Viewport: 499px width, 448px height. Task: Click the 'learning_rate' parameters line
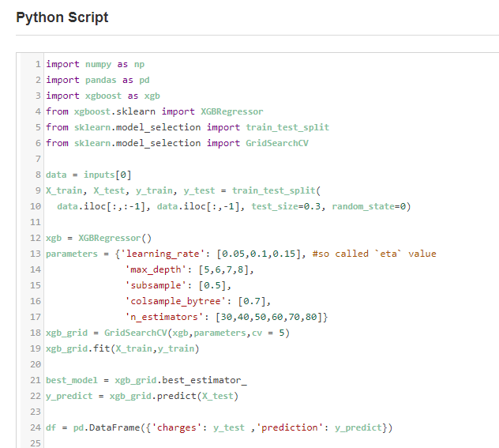[241, 254]
